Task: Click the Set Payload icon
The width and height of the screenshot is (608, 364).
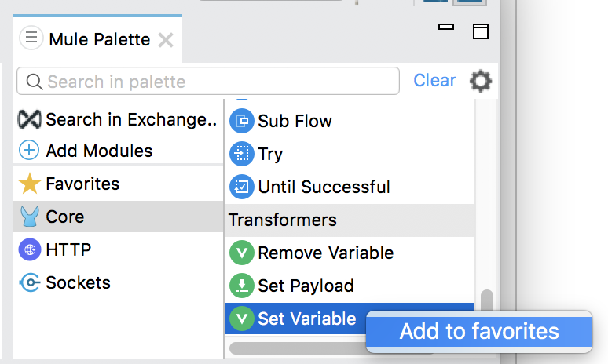Action: (x=242, y=286)
